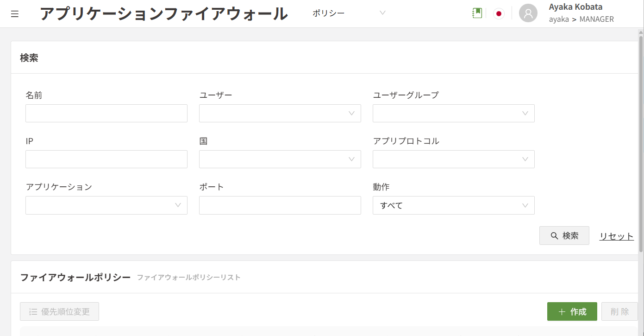Click the リセット link
Image resolution: width=644 pixels, height=336 pixels.
pyautogui.click(x=616, y=236)
